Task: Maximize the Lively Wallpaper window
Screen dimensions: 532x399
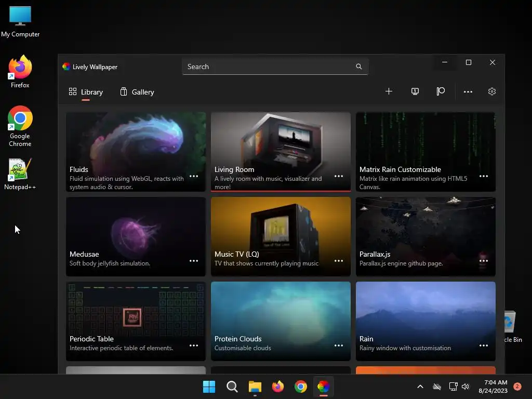Action: [469, 62]
